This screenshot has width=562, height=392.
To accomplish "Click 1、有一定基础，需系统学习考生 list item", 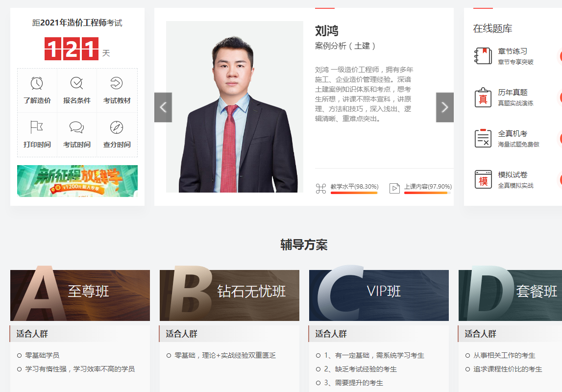I will [374, 355].
